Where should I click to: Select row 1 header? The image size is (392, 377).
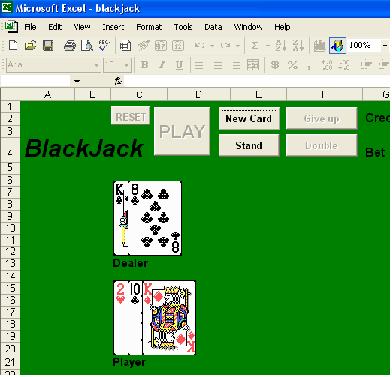click(10, 106)
